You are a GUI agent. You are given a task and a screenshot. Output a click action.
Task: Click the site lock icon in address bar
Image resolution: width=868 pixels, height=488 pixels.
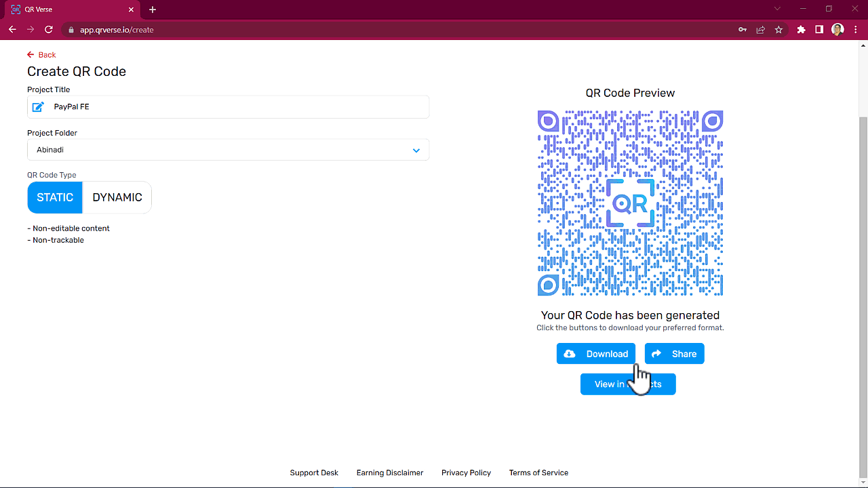(71, 30)
